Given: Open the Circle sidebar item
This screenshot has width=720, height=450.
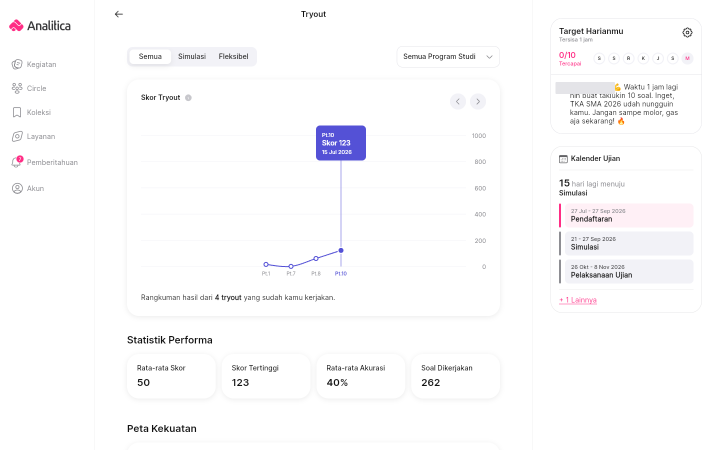Looking at the screenshot, I should [x=29, y=88].
